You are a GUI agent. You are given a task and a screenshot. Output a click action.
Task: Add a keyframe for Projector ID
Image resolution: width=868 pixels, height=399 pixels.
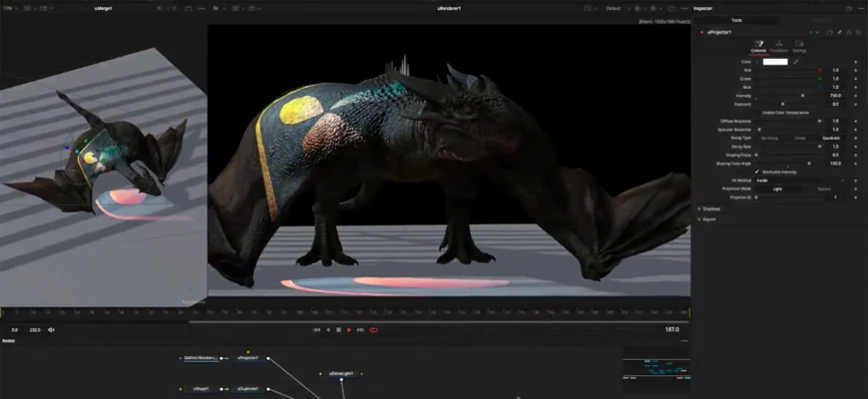tap(856, 198)
